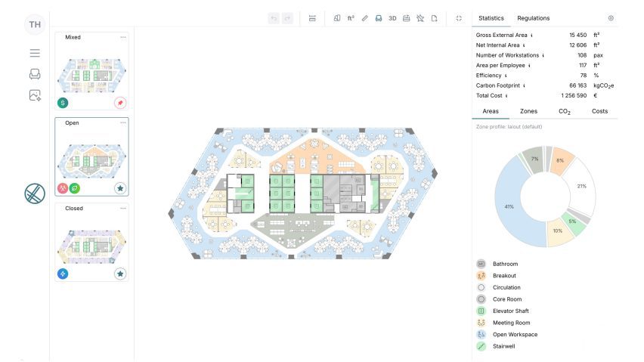Click the crossed-out star toolbar icon

coord(420,18)
